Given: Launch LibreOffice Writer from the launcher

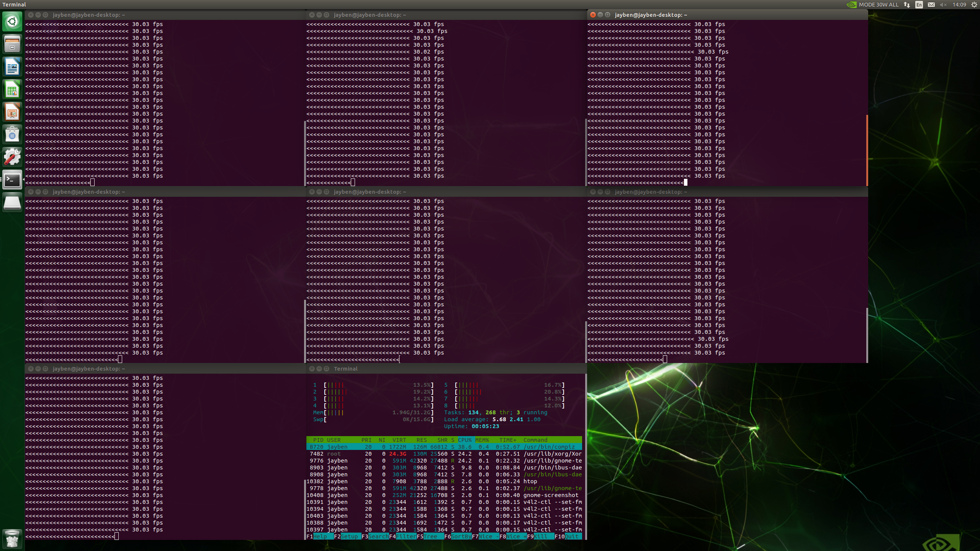Looking at the screenshot, I should pyautogui.click(x=13, y=66).
